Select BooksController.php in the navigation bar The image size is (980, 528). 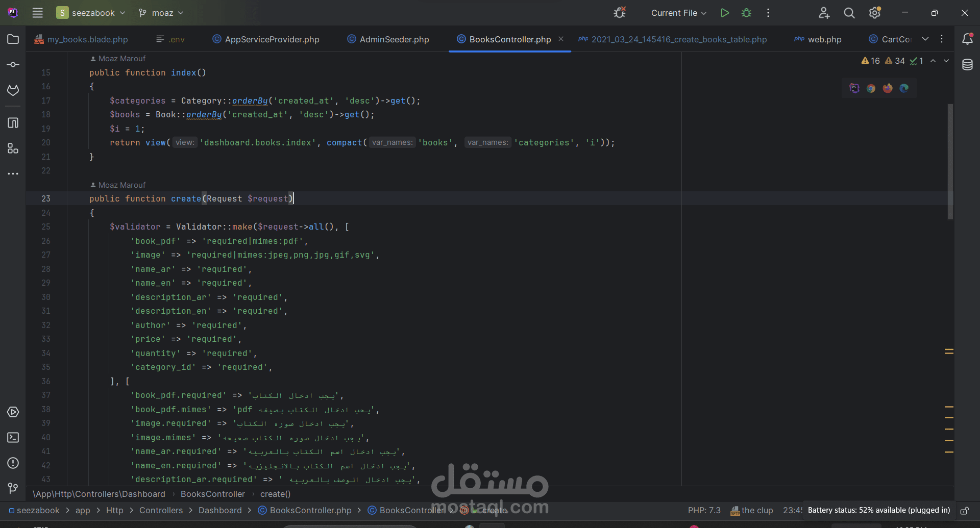pyautogui.click(x=305, y=510)
